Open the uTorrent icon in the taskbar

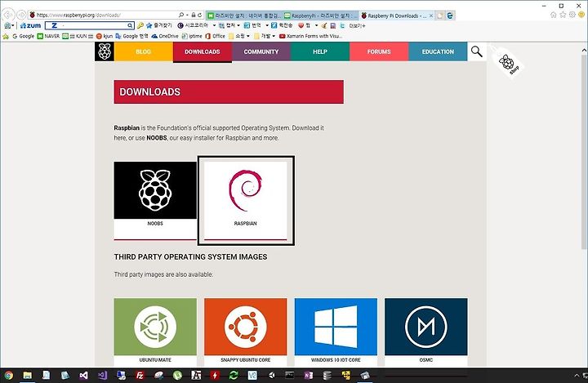[x=177, y=375]
